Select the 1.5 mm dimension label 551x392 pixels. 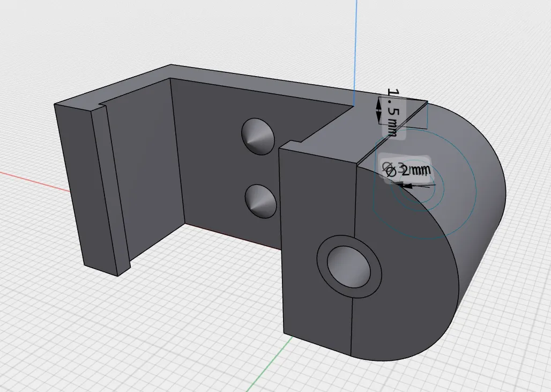tap(393, 113)
